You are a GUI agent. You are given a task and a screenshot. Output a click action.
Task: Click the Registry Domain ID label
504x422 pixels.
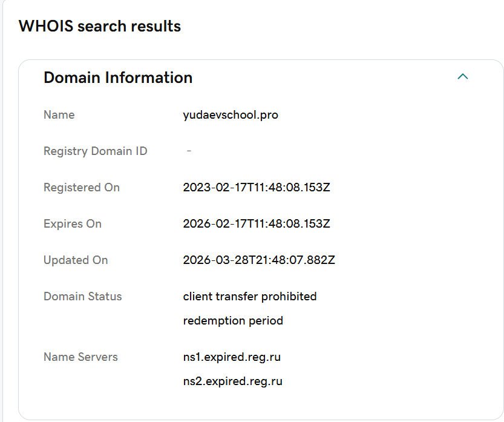point(95,151)
